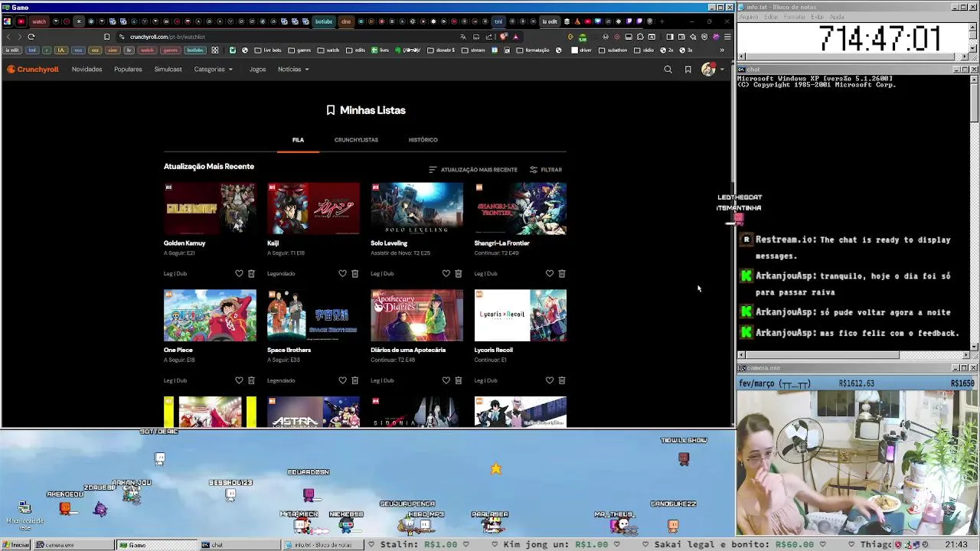Show more bookmarks chevron
Viewport: 980px width, 551px height.
pyautogui.click(x=721, y=51)
